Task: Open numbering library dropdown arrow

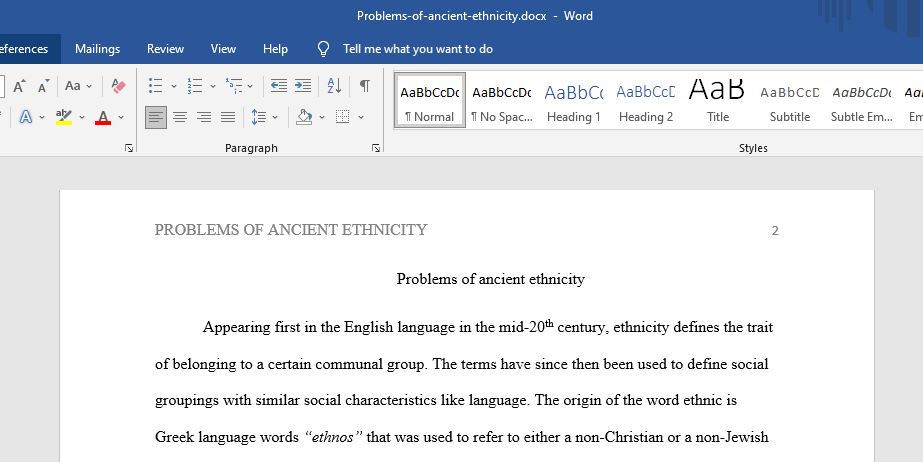Action: [213, 86]
